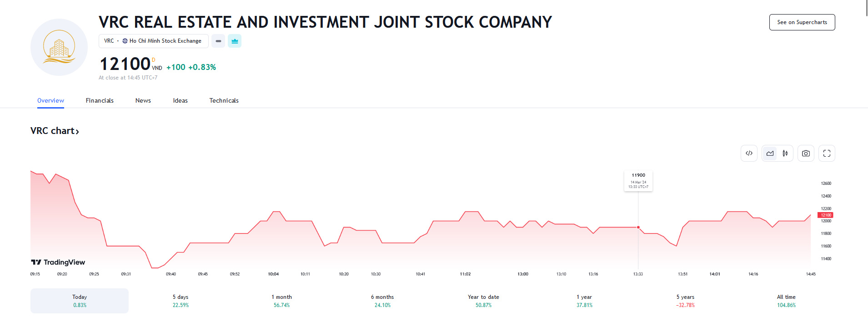Viewport: 868px width, 322px height.
Task: Switch to candlestick chart style
Action: [785, 154]
